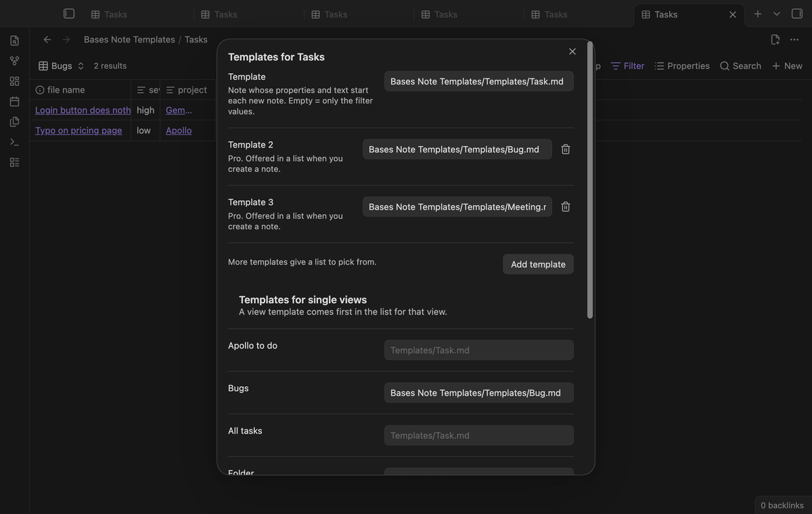
Task: Open today's daily note calendar icon
Action: coord(14,101)
